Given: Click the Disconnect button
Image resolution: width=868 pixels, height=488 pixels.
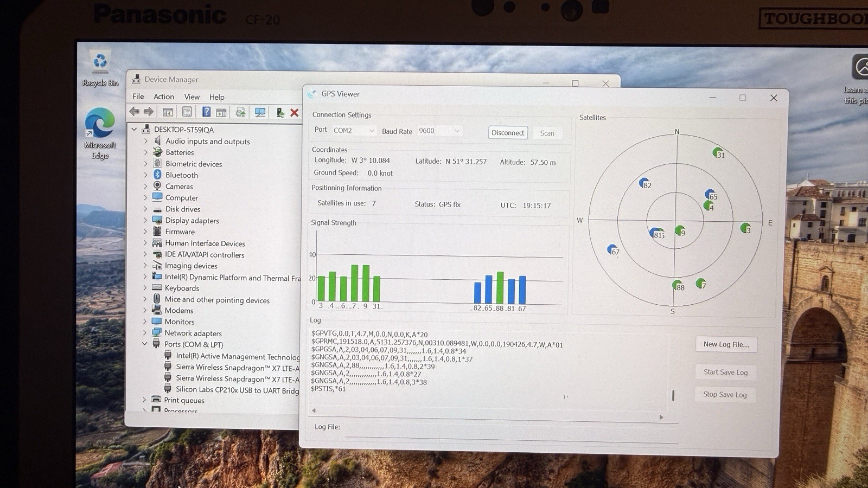Looking at the screenshot, I should (x=508, y=133).
